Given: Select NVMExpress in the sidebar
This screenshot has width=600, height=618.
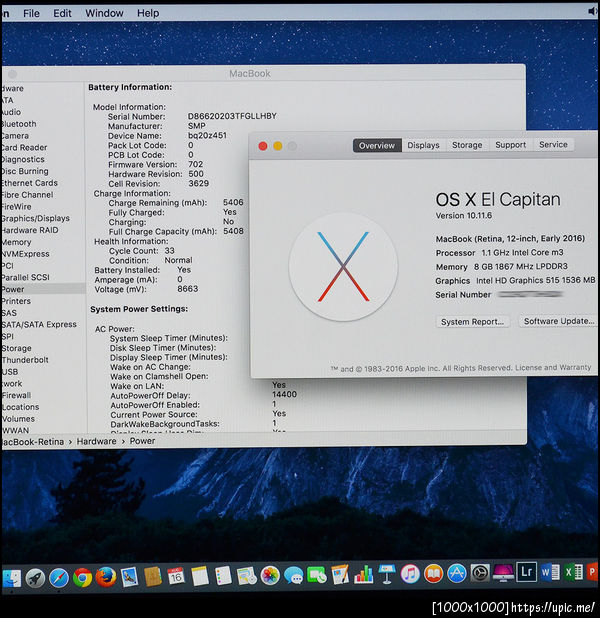Looking at the screenshot, I should tap(26, 254).
